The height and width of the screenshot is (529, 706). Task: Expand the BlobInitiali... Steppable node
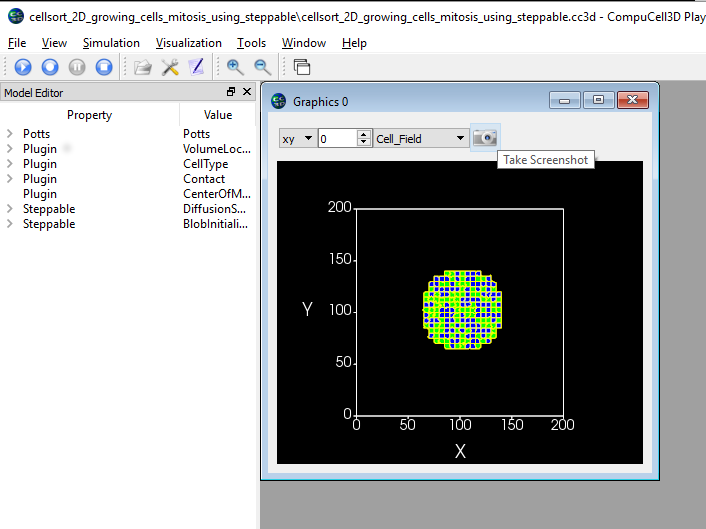click(9, 224)
